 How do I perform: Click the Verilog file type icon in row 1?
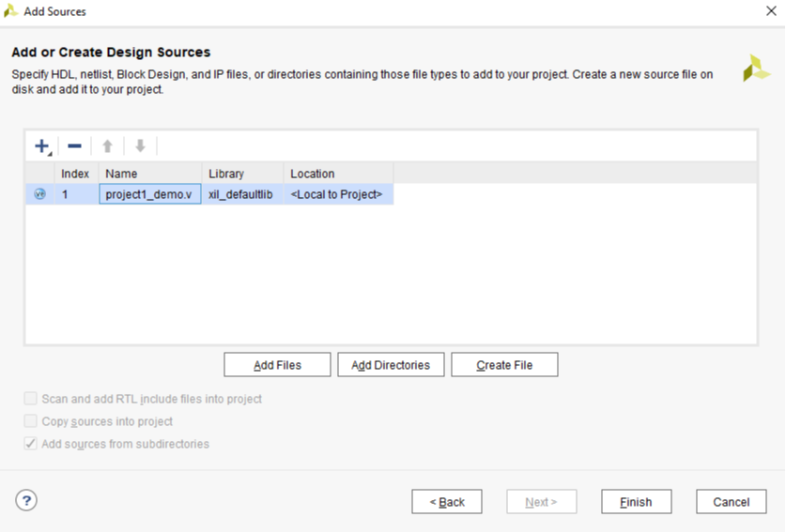40,194
